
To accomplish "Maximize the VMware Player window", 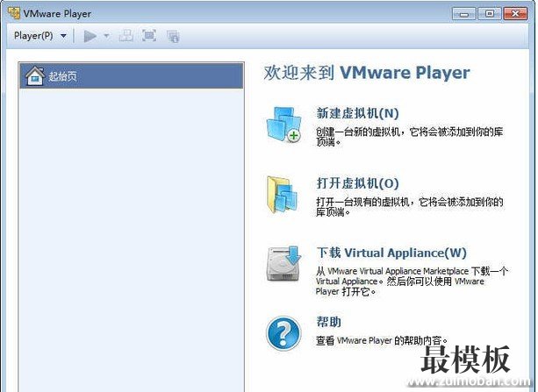I will [x=490, y=14].
